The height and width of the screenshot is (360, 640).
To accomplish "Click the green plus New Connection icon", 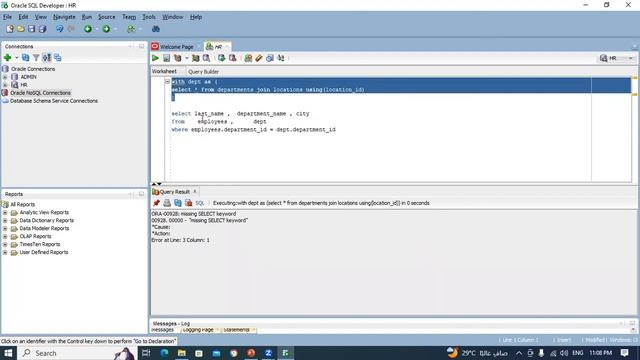I will coord(7,58).
